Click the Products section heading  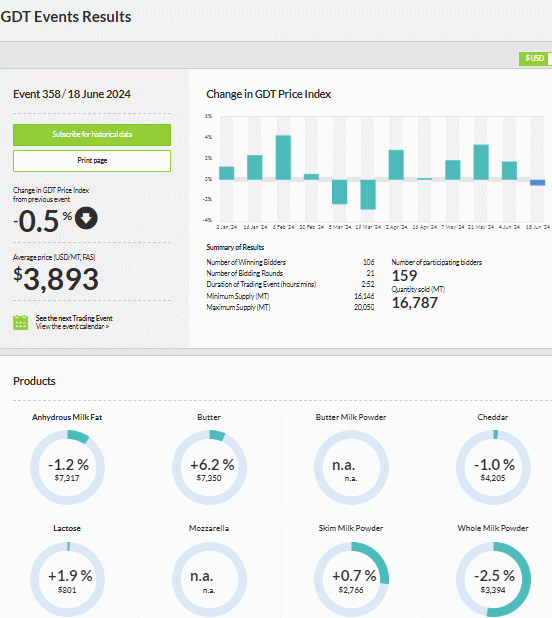click(34, 381)
